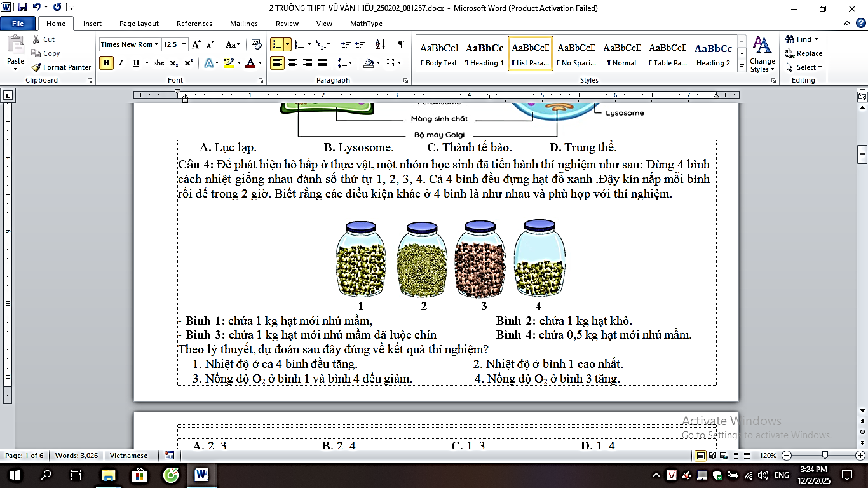Open Word from the Windows taskbar
The image size is (868, 488).
click(x=202, y=475)
